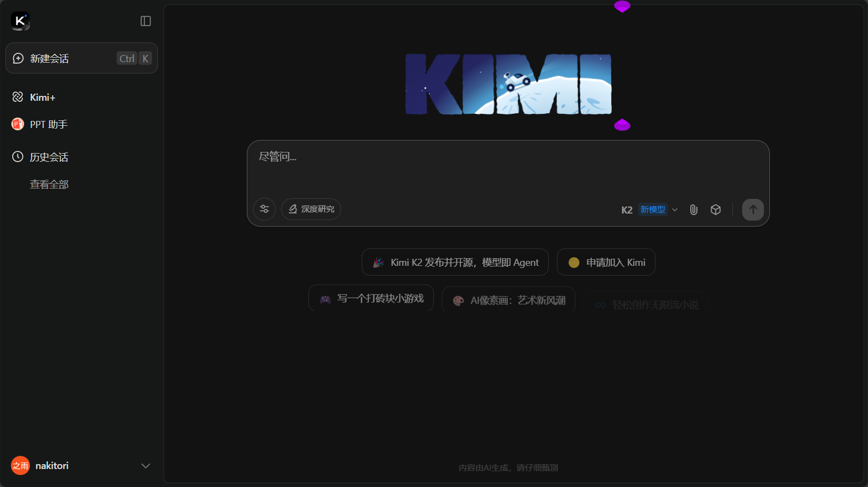
Task: Open the settings sliders icon in input box
Action: [x=264, y=209]
